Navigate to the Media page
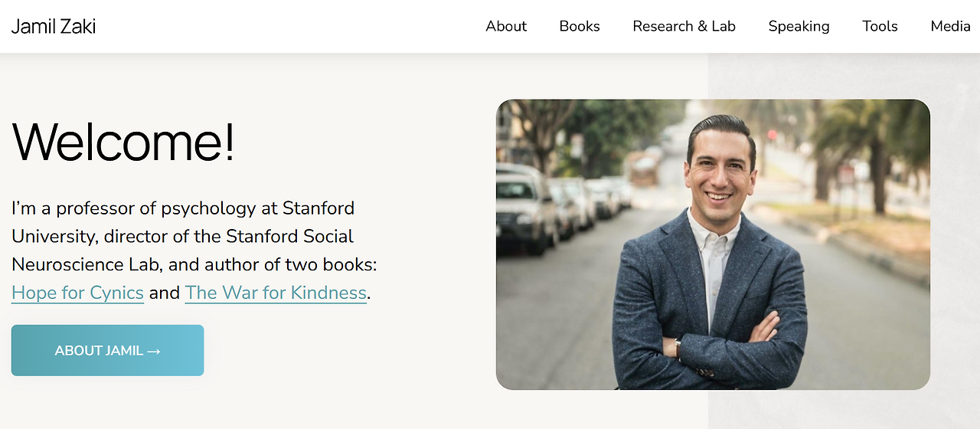This screenshot has width=980, height=429. pos(950,27)
